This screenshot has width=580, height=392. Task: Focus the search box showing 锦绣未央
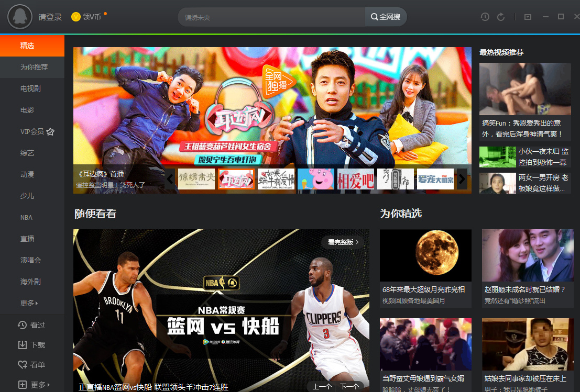272,17
